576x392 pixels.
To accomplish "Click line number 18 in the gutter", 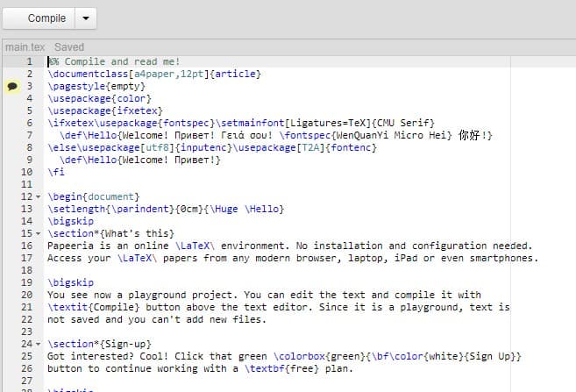I will click(x=27, y=270).
